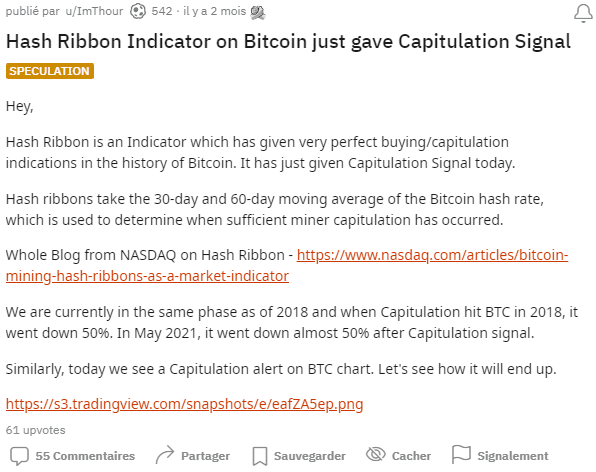Open the Hash Ribbon Indicator post title
The width and height of the screenshot is (596, 472).
[x=288, y=41]
